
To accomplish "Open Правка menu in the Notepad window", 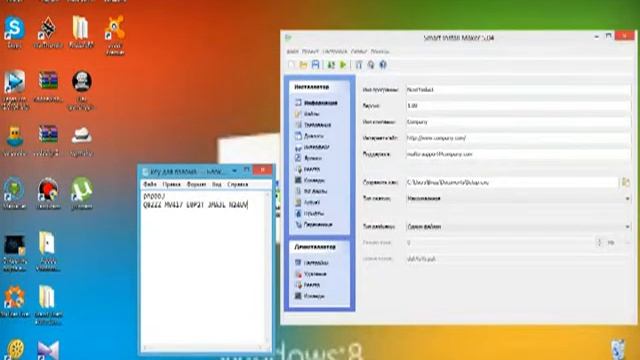I will (x=171, y=184).
